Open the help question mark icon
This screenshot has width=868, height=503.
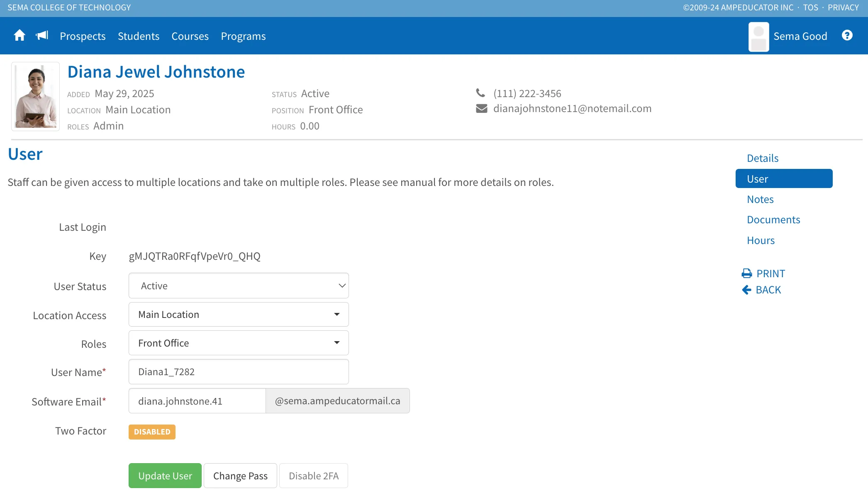[x=847, y=36]
